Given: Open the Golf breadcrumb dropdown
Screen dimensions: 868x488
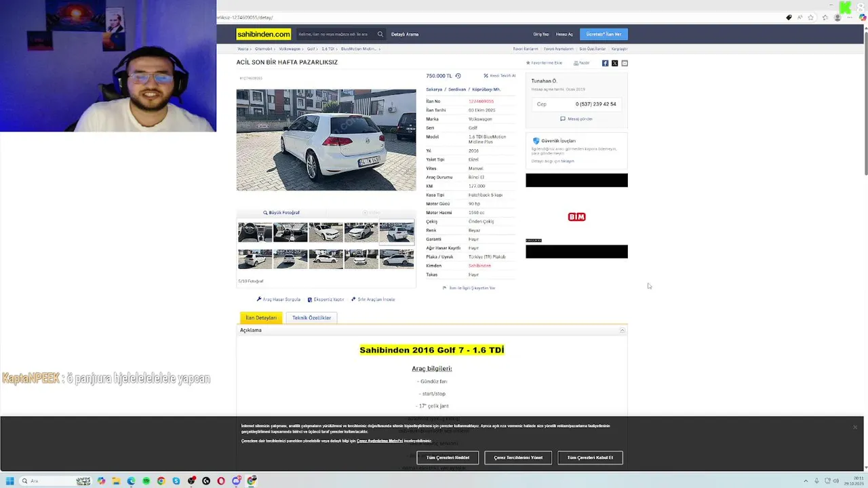Looking at the screenshot, I should tap(312, 49).
